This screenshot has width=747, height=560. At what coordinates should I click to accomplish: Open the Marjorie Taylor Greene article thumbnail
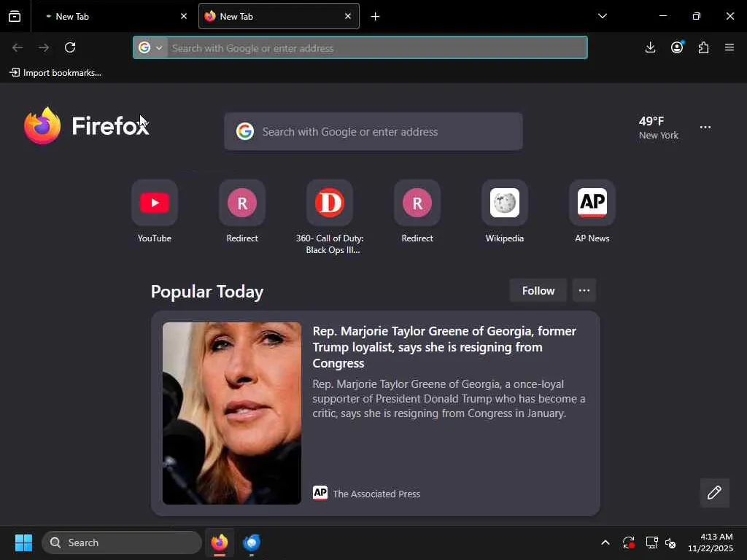pos(231,413)
